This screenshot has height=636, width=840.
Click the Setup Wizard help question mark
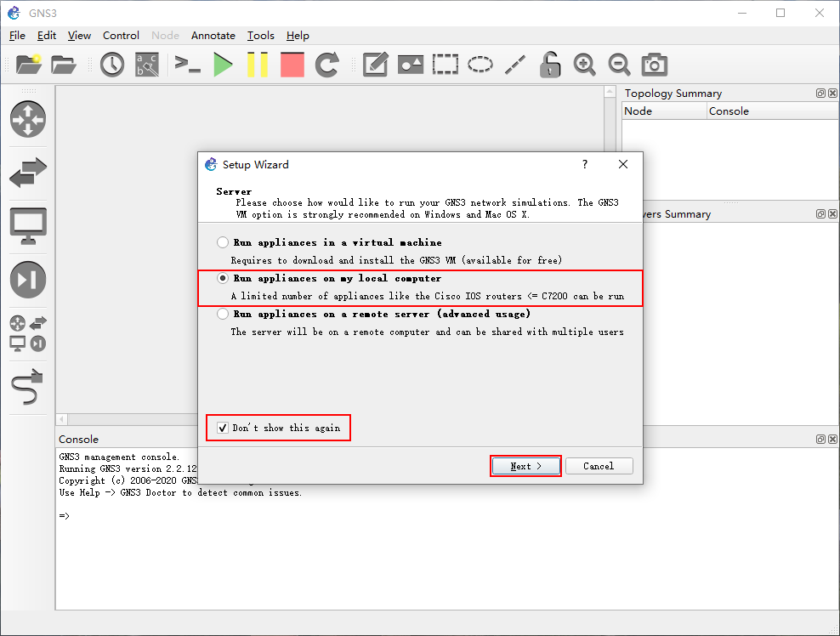coord(585,164)
